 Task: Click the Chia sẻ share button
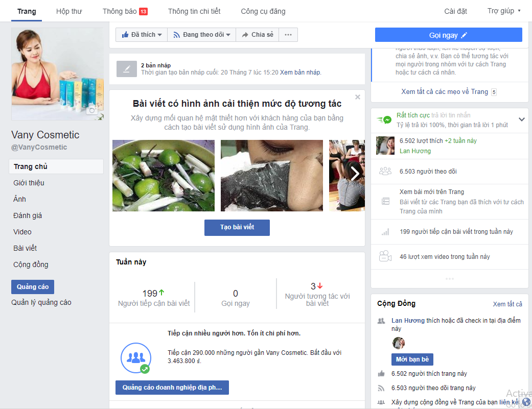tap(257, 35)
